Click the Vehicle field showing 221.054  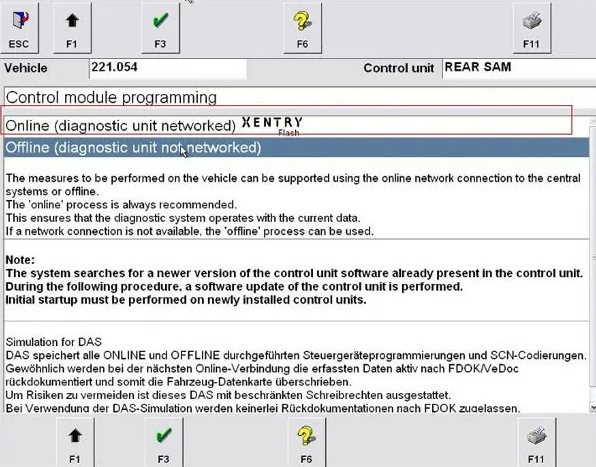(168, 68)
